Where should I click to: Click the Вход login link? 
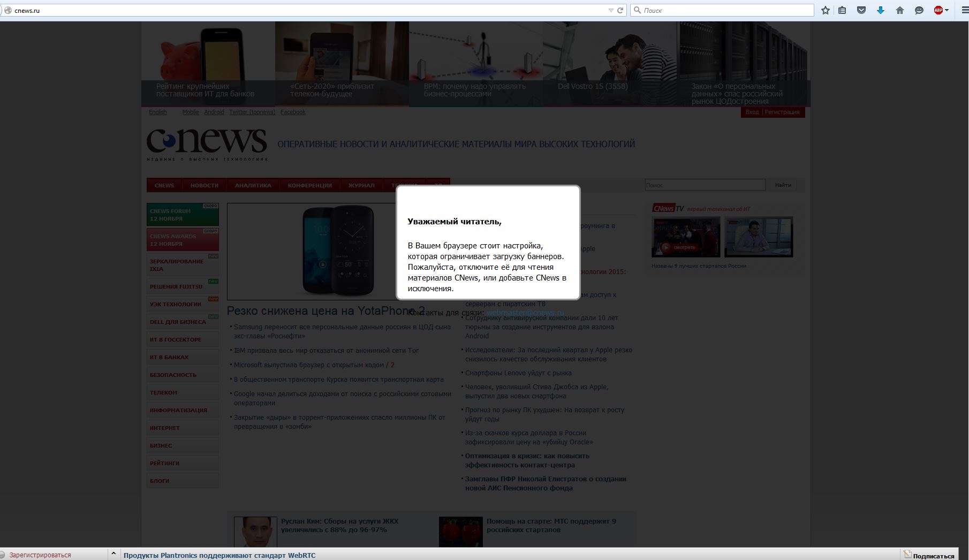752,112
